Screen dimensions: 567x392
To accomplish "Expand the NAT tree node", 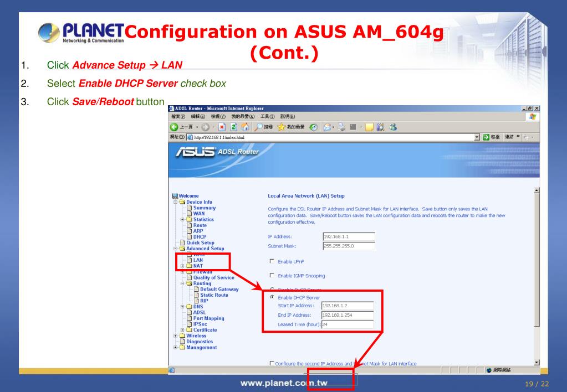I will [x=182, y=266].
